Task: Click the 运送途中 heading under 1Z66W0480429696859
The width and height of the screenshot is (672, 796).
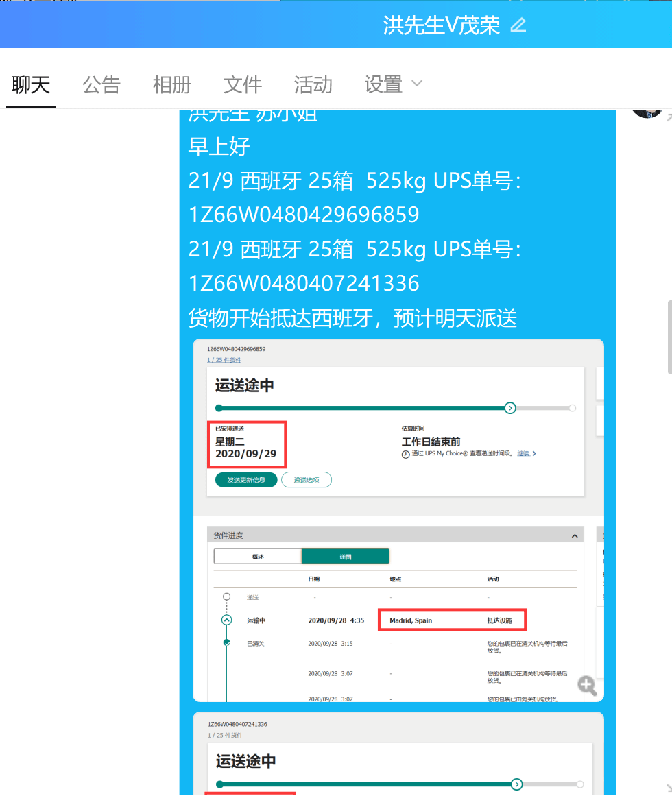Action: [244, 385]
